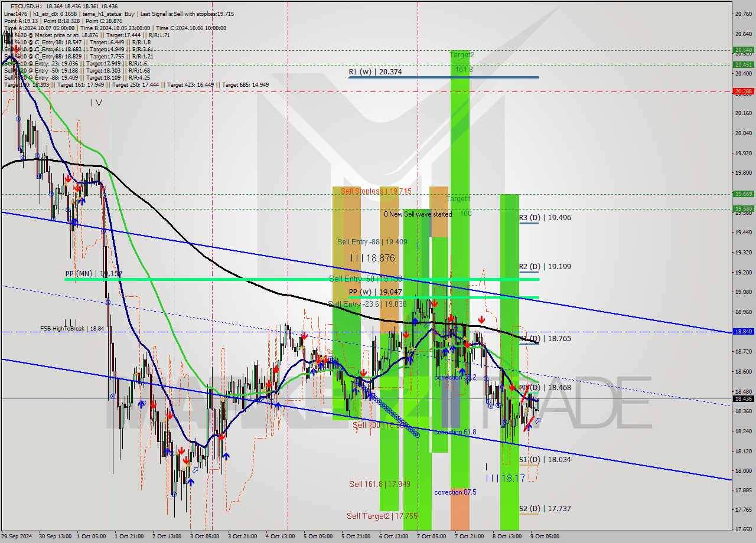Image resolution: width=756 pixels, height=543 pixels.
Task: Click the 7 Oct 05:00 time label
Action: pyautogui.click(x=431, y=537)
